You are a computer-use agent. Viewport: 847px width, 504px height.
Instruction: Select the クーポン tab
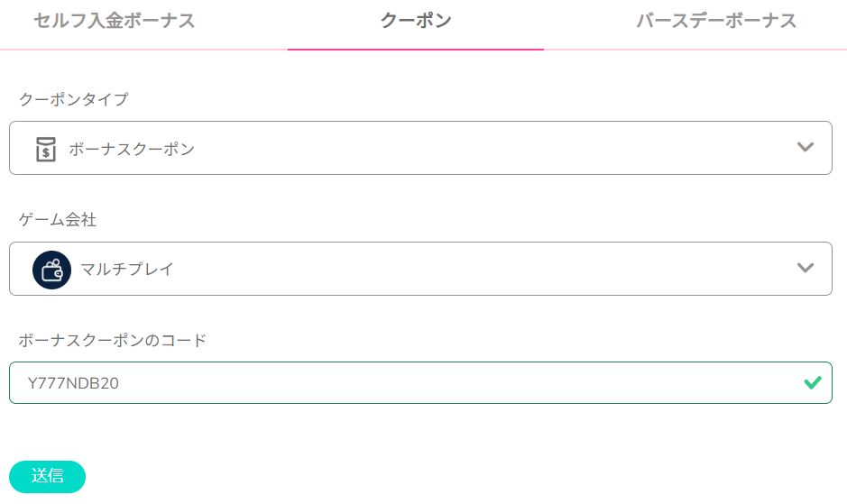point(416,22)
